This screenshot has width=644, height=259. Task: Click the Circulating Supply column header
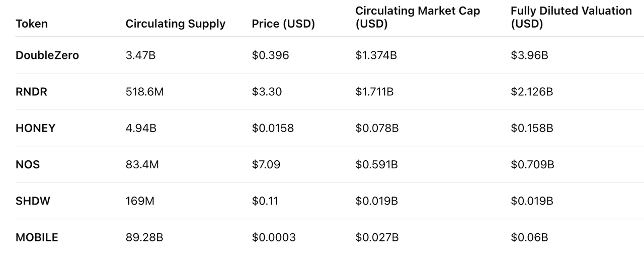point(175,24)
